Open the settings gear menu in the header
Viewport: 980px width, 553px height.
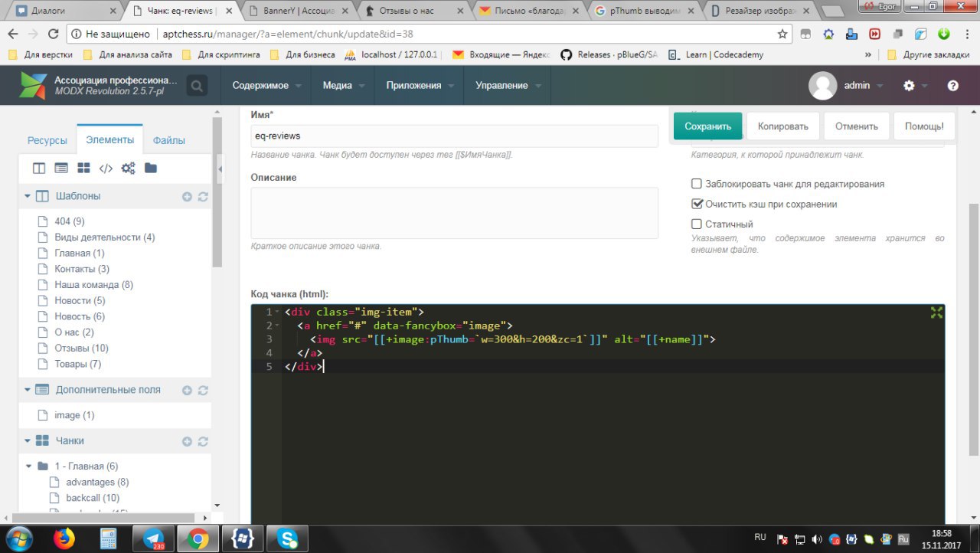(x=909, y=86)
